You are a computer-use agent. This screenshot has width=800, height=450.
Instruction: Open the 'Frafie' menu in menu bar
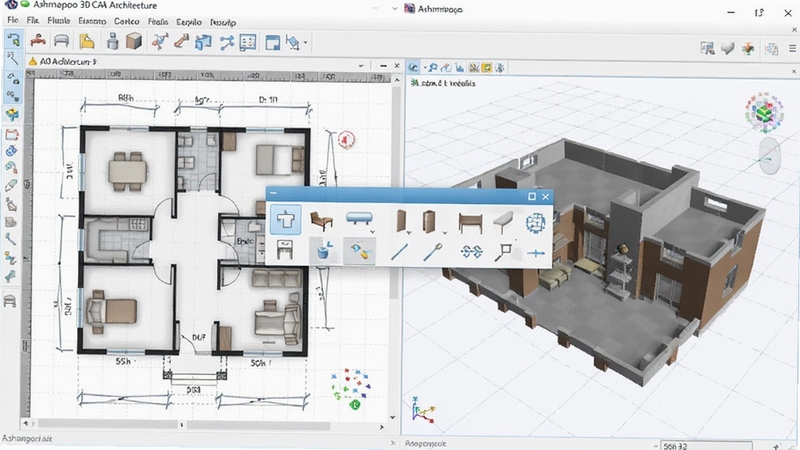[158, 21]
